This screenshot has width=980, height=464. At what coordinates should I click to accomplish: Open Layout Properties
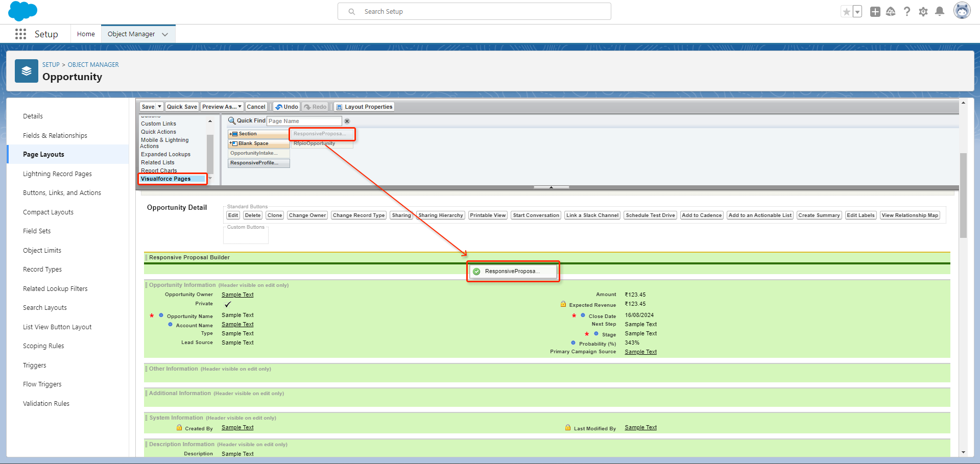point(364,107)
